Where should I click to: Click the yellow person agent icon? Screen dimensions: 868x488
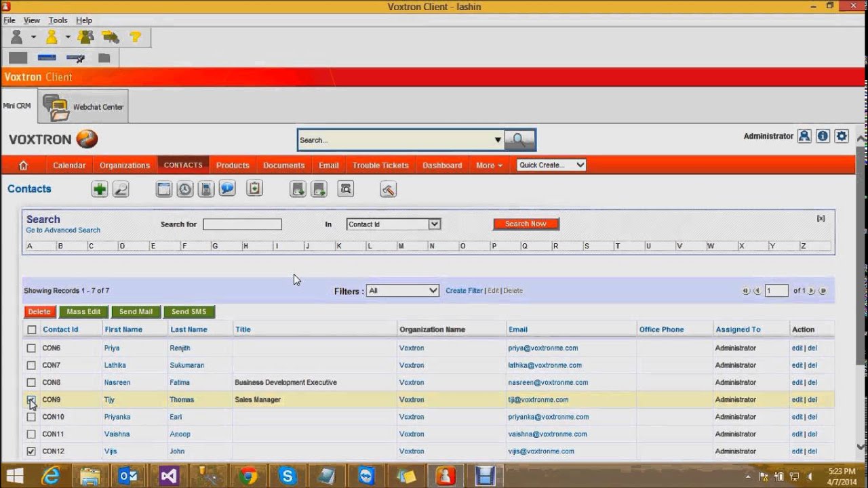(x=52, y=37)
